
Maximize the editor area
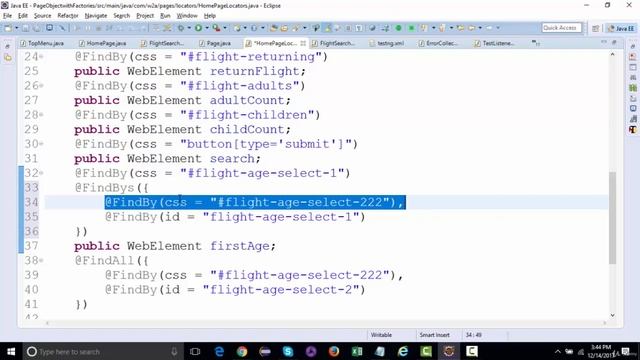(614, 42)
